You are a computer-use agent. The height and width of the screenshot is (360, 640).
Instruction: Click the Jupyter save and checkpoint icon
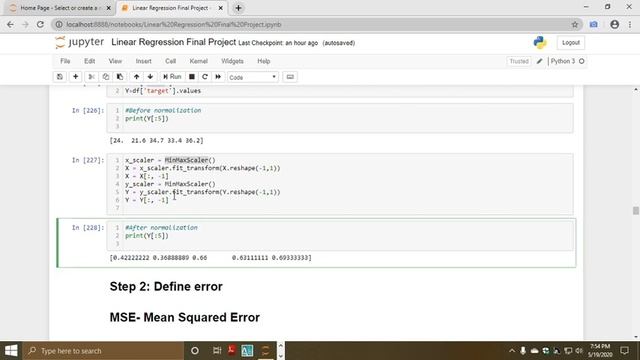tap(60, 77)
